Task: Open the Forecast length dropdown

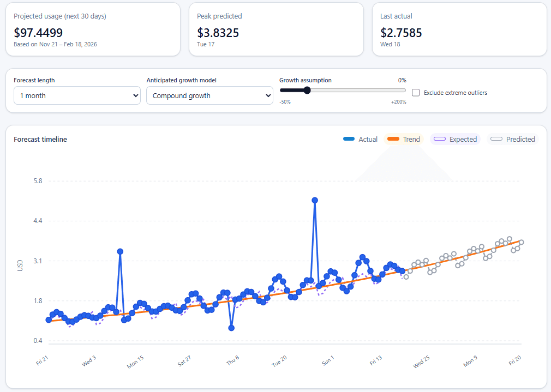Action: pos(76,95)
